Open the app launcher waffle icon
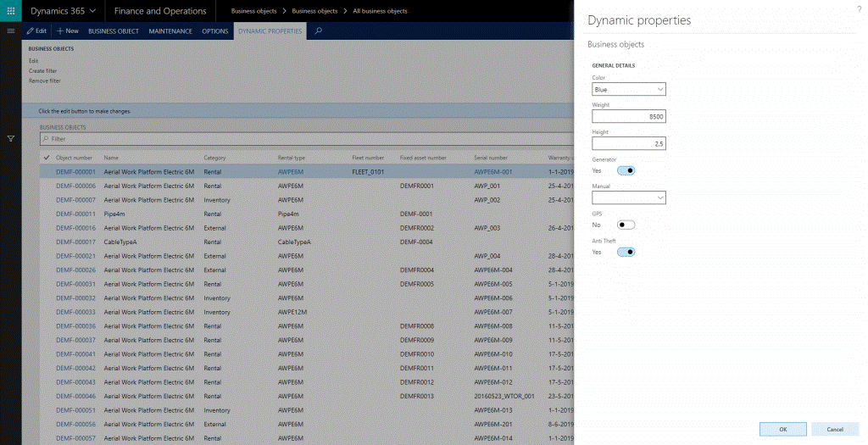 pos(10,10)
